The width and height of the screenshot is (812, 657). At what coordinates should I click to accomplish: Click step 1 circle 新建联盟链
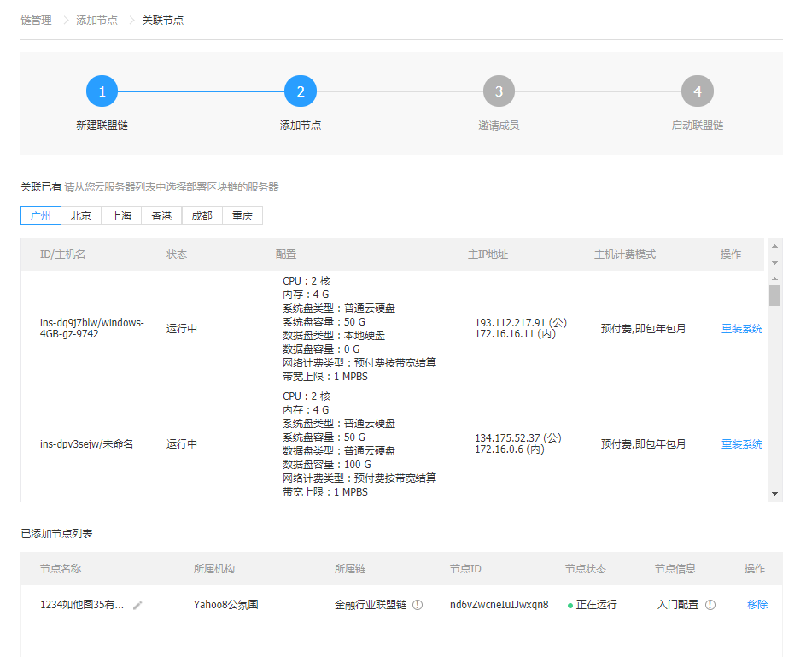(x=102, y=91)
